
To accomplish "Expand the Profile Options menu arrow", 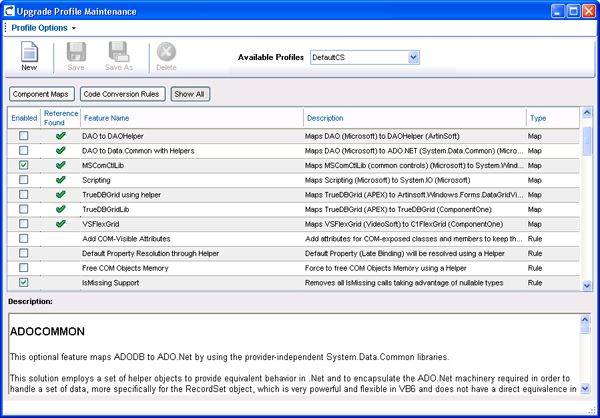I will tap(73, 28).
